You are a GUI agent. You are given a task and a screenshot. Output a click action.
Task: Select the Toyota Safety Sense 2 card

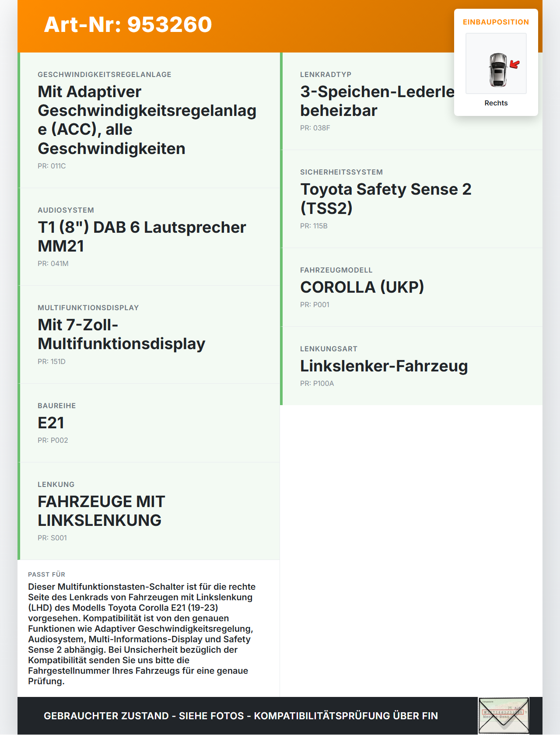[x=411, y=199]
